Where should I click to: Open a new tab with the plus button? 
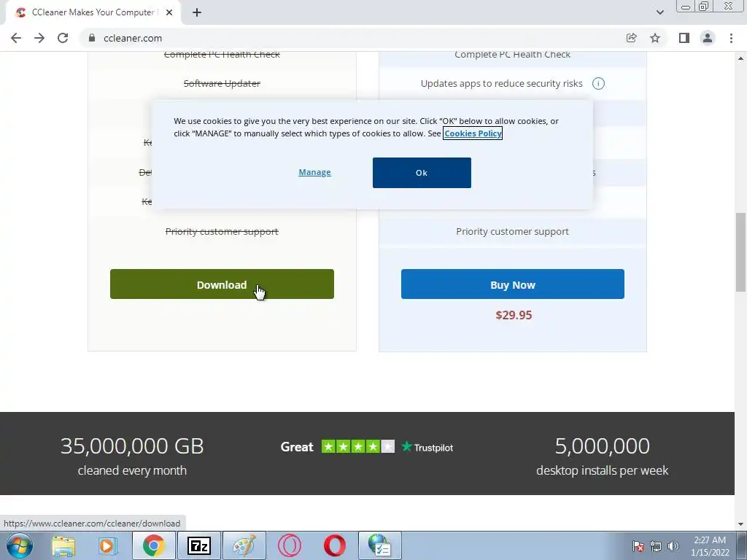click(x=197, y=12)
